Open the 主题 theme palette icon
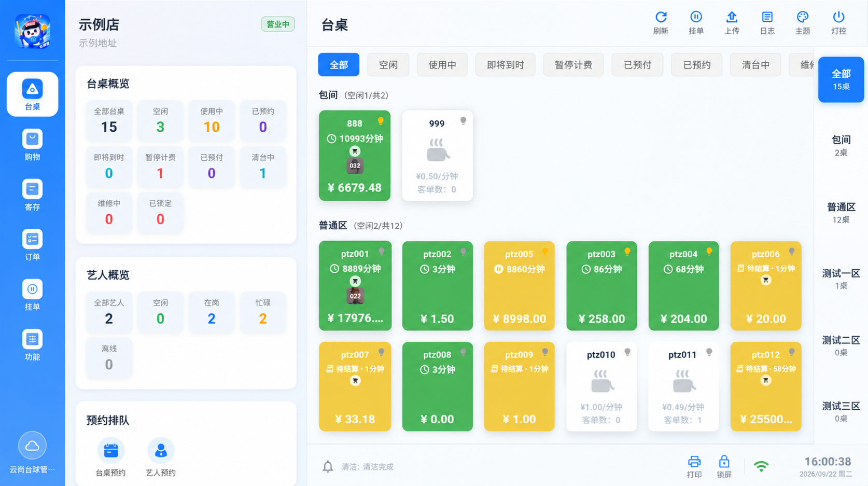Viewport: 868px width, 486px height. (x=803, y=17)
